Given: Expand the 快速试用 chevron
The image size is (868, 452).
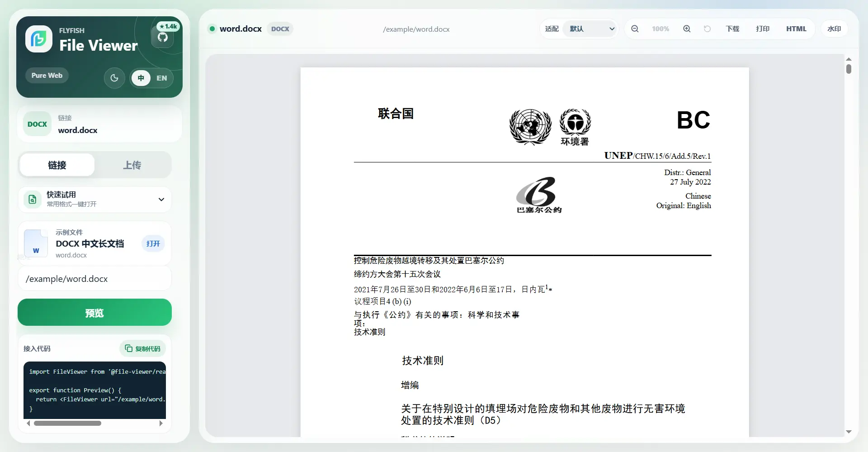Looking at the screenshot, I should coord(161,200).
